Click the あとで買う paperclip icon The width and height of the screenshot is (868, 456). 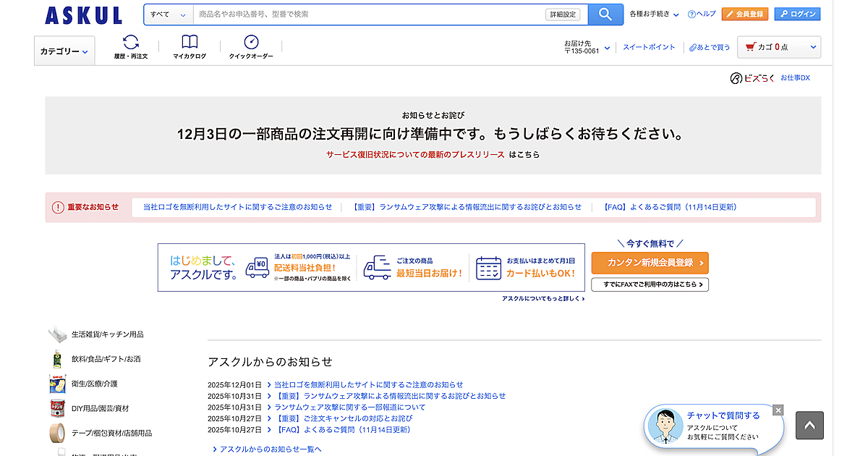click(x=697, y=46)
